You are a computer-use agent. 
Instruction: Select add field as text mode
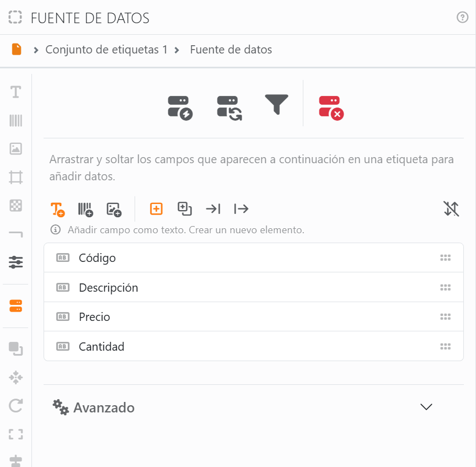coord(57,210)
